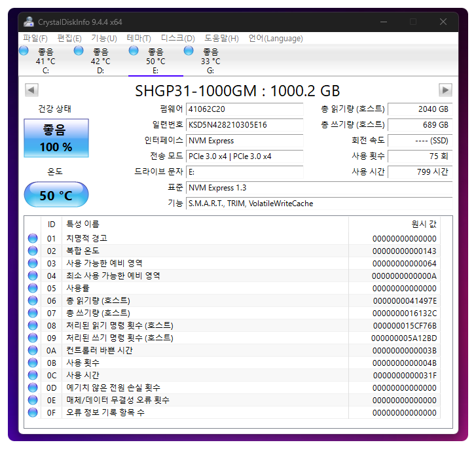Click the transfer mode field PCIe 3.0 x4
476x449 pixels.
point(245,156)
